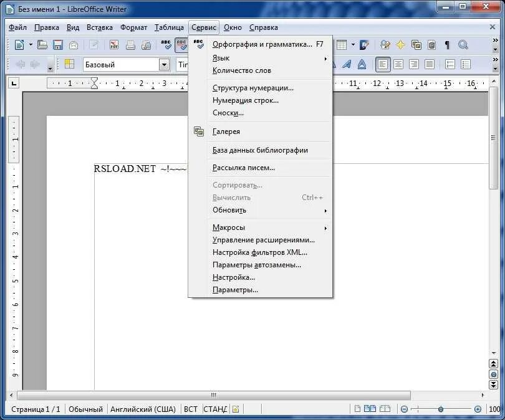Toggle the AutoSpellcheck toolbar button
The image size is (505, 420).
click(x=181, y=45)
